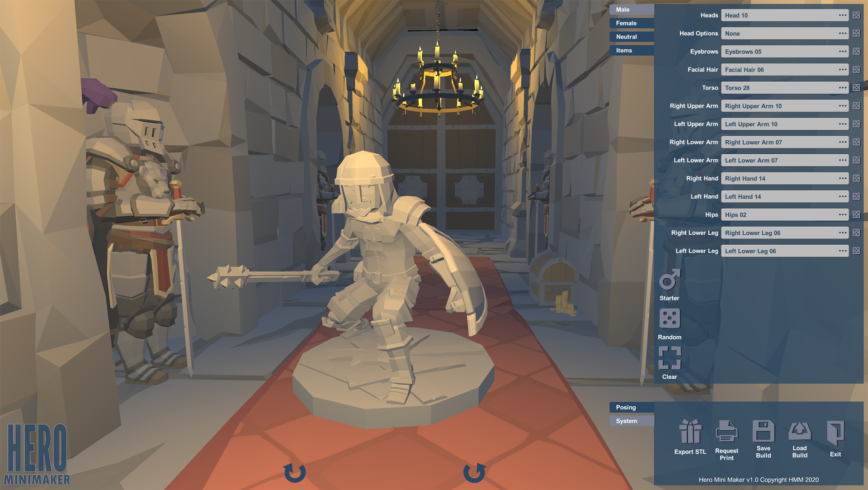868x490 pixels.
Task: Select the Female body type
Action: [631, 23]
